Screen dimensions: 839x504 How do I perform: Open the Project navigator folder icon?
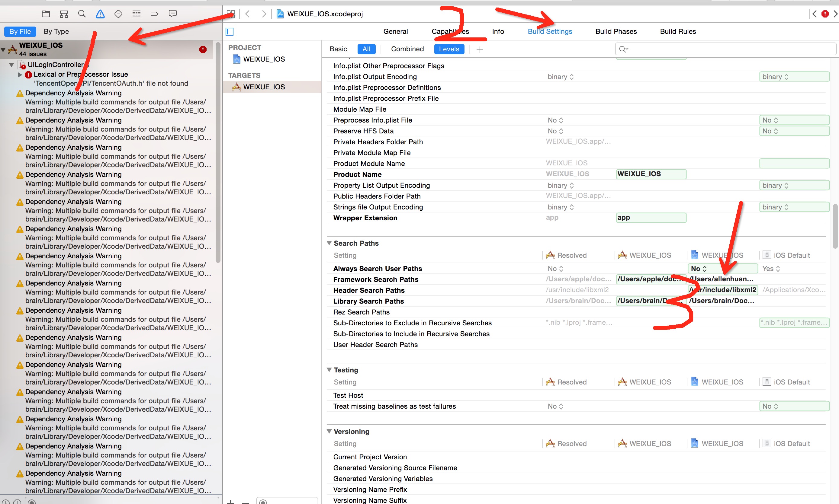(46, 14)
